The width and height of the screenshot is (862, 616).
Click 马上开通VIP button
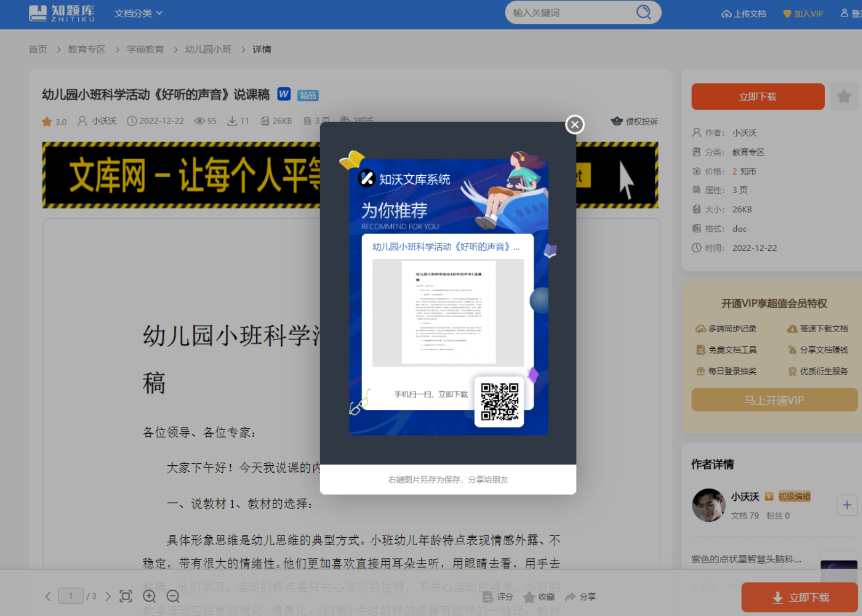pyautogui.click(x=774, y=400)
